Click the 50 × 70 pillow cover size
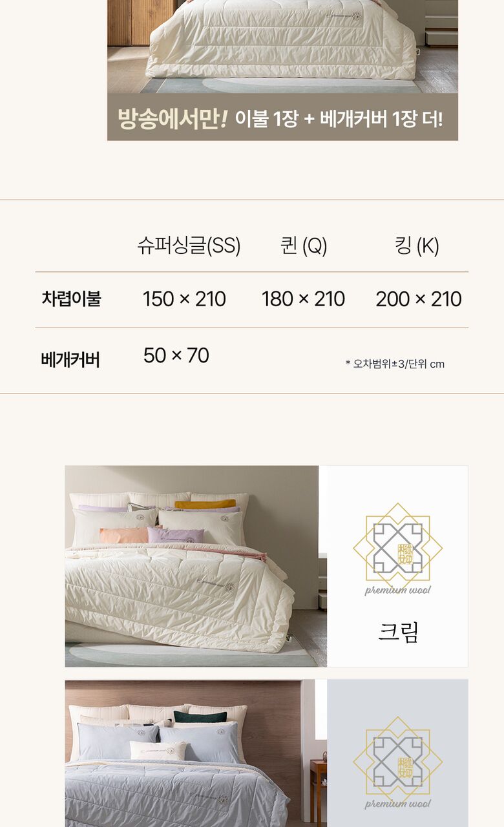This screenshot has width=504, height=827. (176, 355)
